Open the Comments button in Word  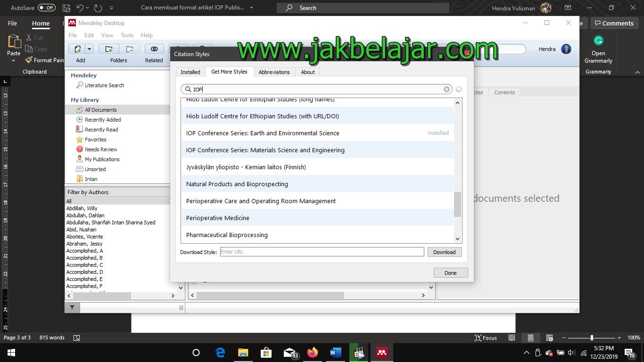click(615, 23)
